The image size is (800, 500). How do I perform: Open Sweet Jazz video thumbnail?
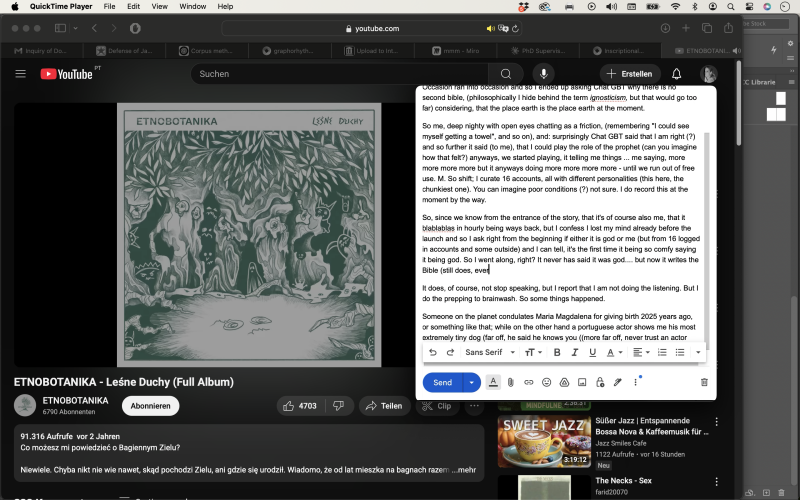[x=544, y=442]
